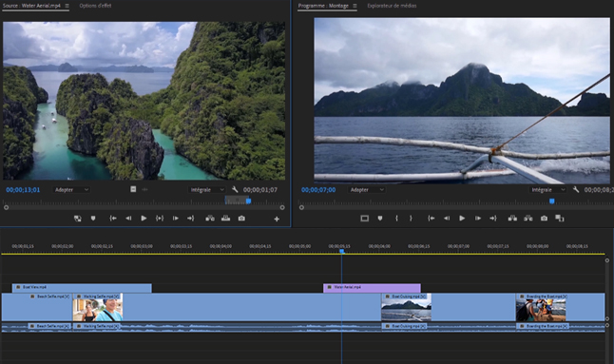Step forward one frame in the Programme monitor
The image size is (614, 364).
click(478, 219)
